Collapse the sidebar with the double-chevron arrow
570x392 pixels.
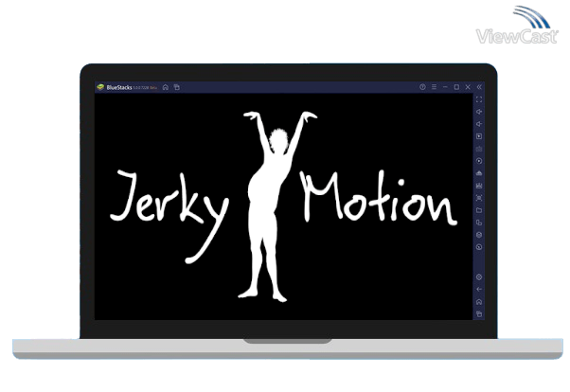479,87
